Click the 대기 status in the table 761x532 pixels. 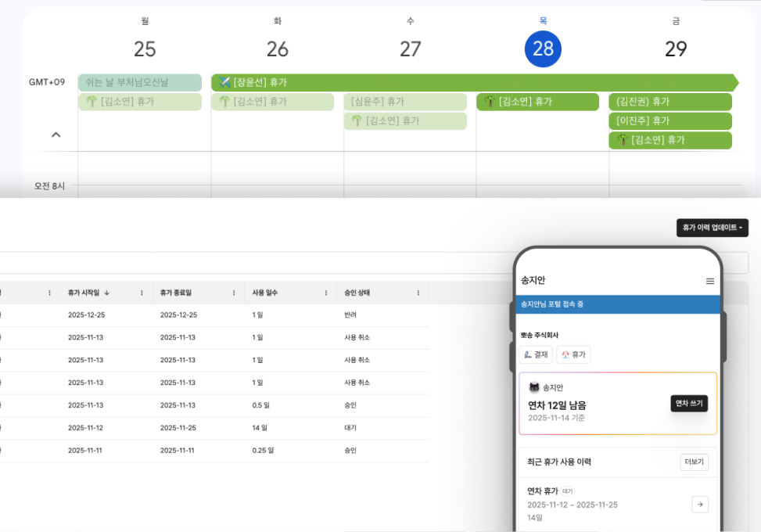(350, 428)
